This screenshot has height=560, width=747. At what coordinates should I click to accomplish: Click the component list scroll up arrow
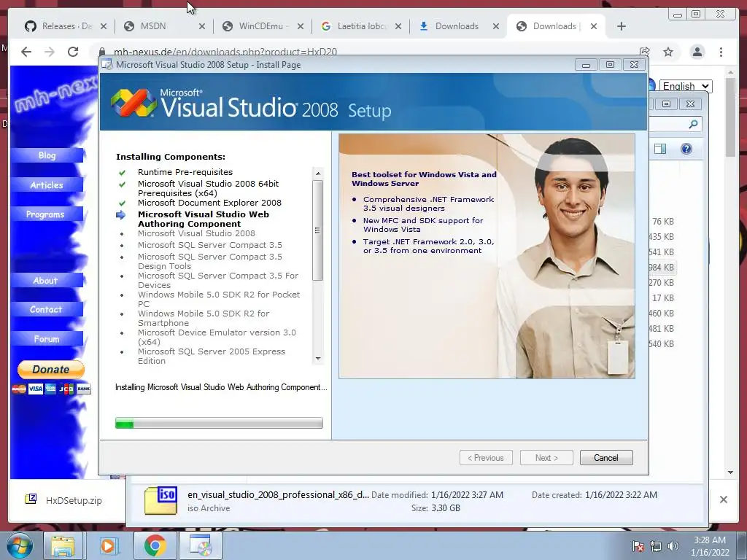click(x=318, y=174)
